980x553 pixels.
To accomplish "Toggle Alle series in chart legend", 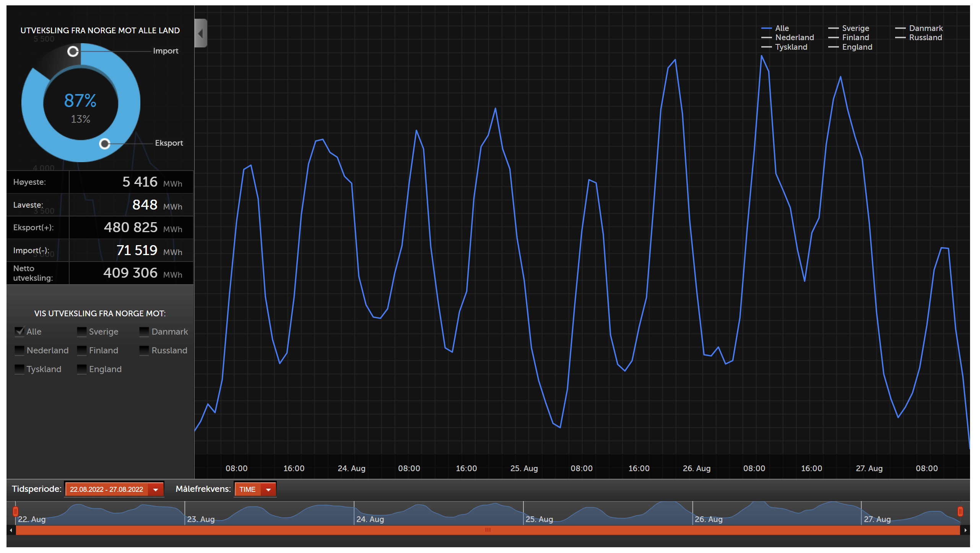I will 775,28.
